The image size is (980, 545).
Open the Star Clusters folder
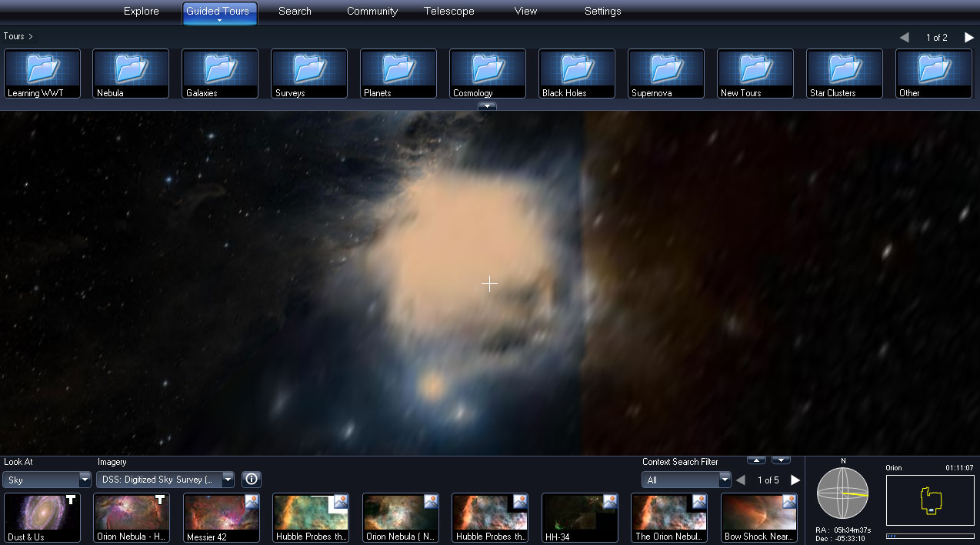845,73
